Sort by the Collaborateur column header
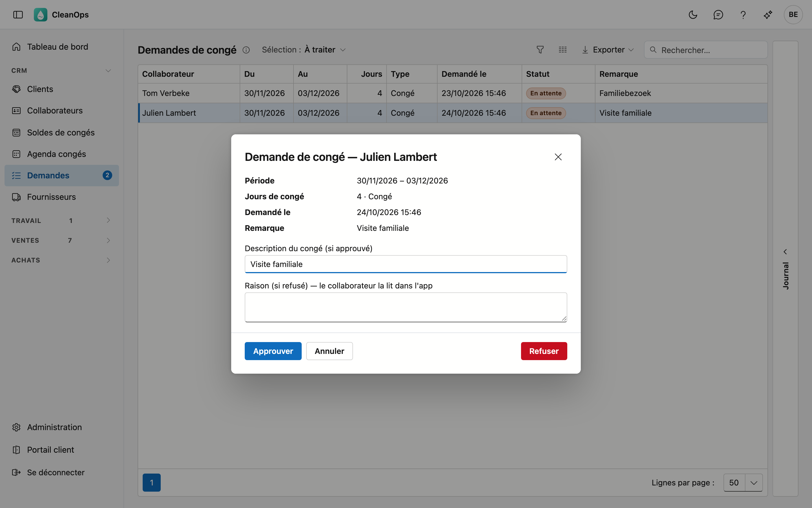Screen dimensions: 812x508 (189, 74)
